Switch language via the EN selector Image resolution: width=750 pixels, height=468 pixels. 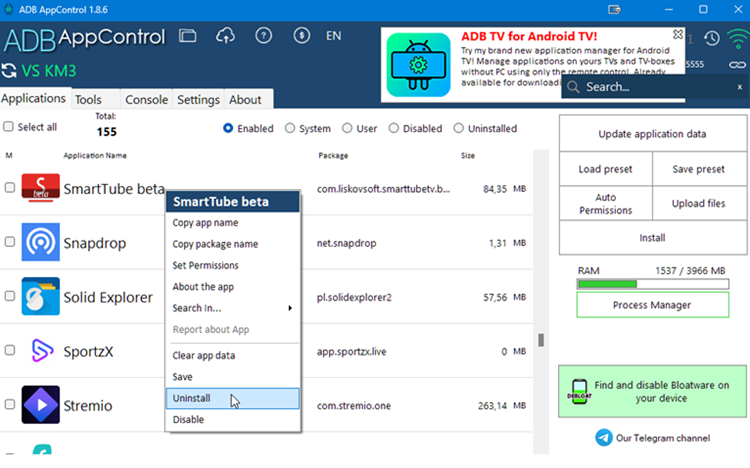[333, 36]
